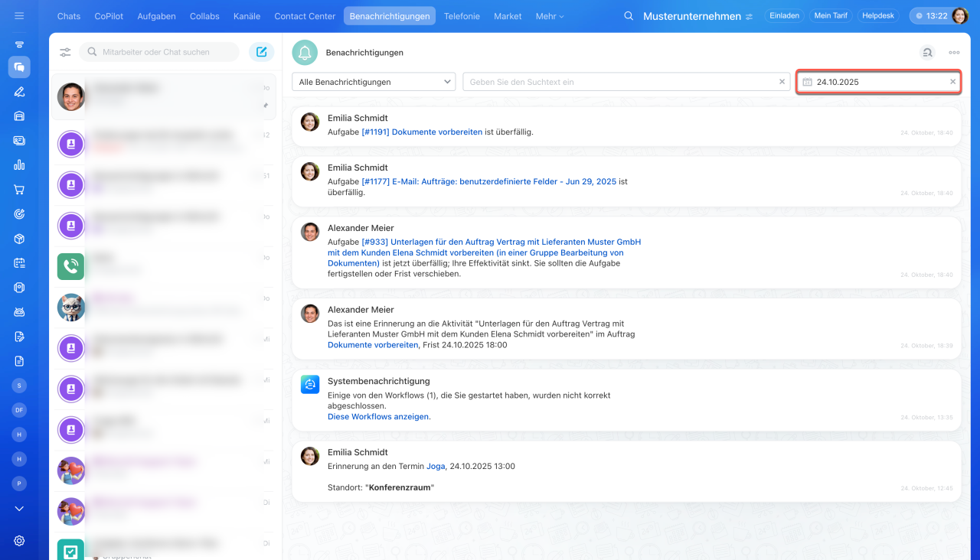The width and height of the screenshot is (980, 560).
Task: Open the three-dots menu in notifications header
Action: point(954,53)
